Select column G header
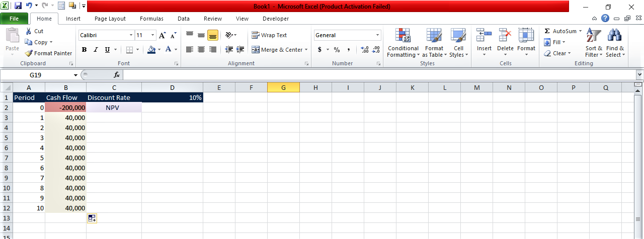 [283, 87]
